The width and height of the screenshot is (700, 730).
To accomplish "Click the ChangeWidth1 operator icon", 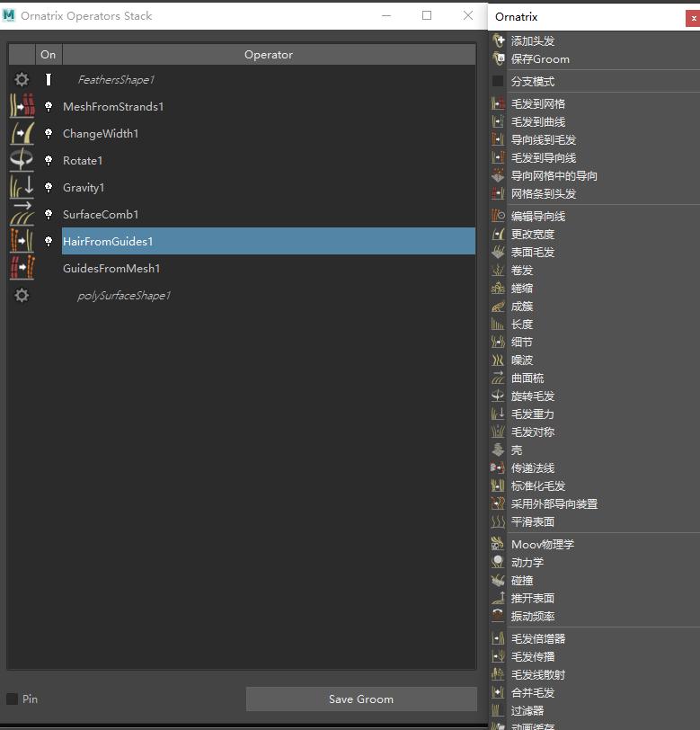I will [22, 134].
